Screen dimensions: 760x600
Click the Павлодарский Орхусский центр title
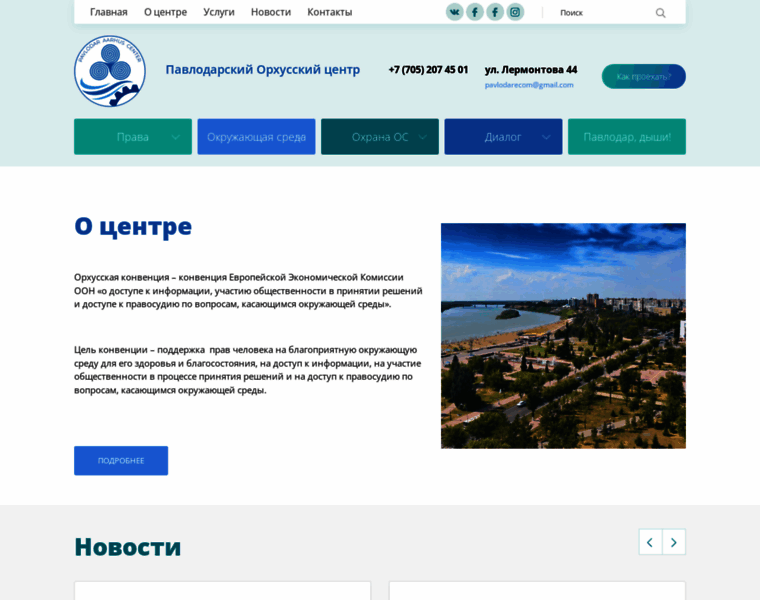pyautogui.click(x=263, y=70)
